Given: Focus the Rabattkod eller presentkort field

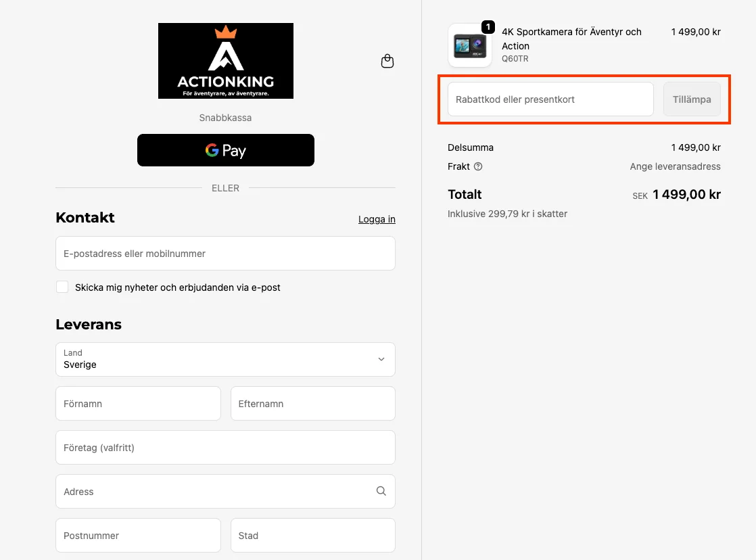Looking at the screenshot, I should [550, 99].
